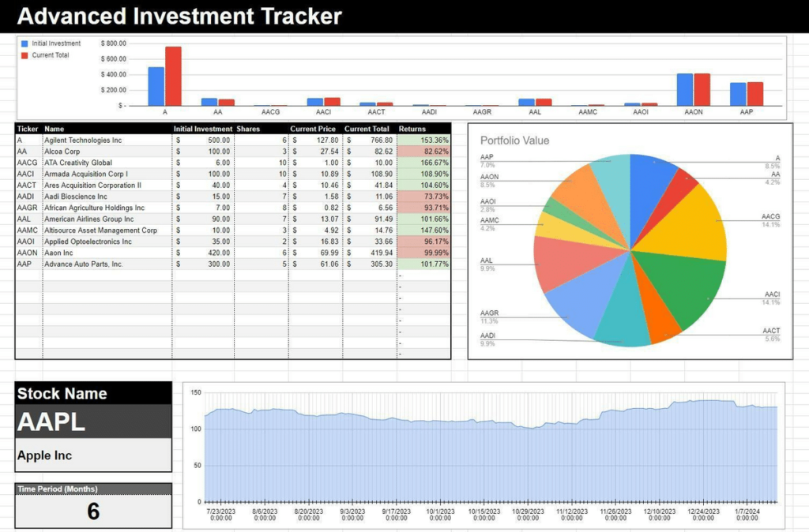The width and height of the screenshot is (809, 532).
Task: Click the green AACI pie chart slice
Action: click(x=687, y=292)
